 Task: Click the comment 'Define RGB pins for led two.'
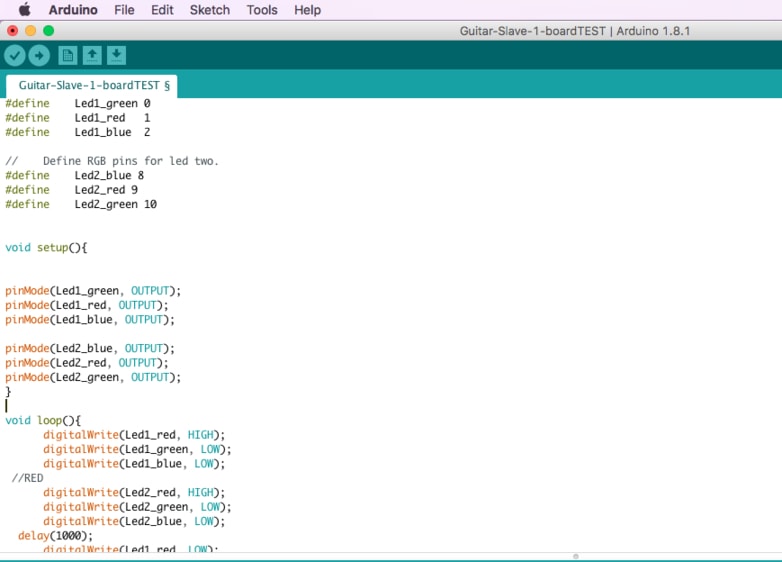coord(131,161)
